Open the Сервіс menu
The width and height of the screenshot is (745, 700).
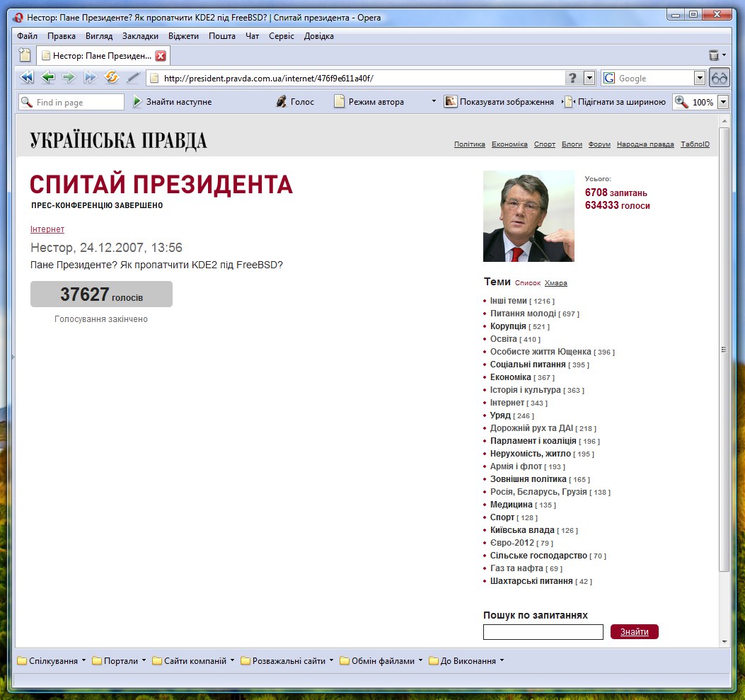point(282,36)
